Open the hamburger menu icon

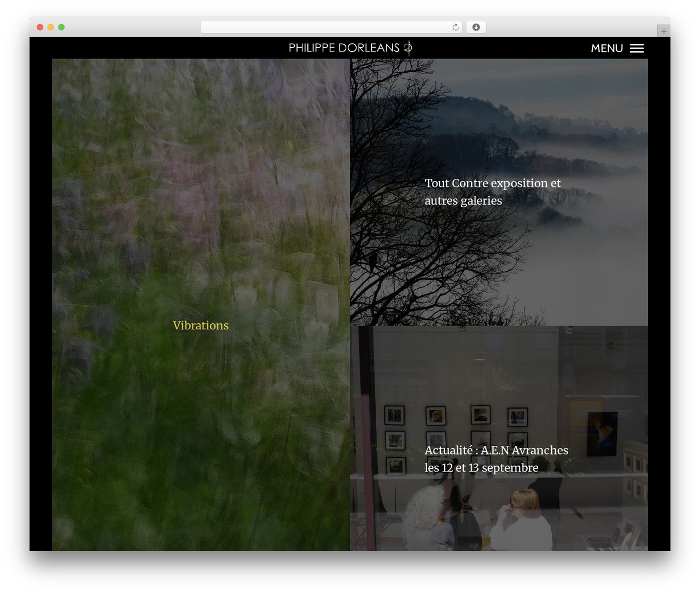pyautogui.click(x=637, y=48)
